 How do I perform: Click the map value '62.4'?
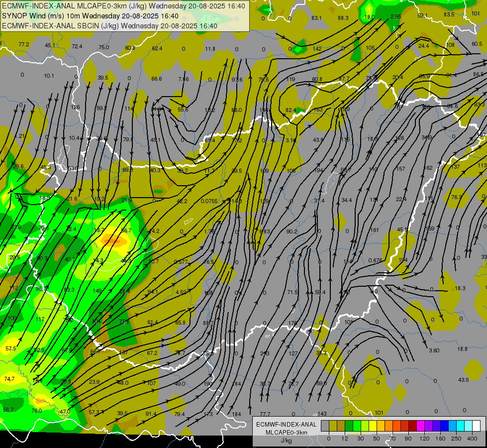[157, 48]
